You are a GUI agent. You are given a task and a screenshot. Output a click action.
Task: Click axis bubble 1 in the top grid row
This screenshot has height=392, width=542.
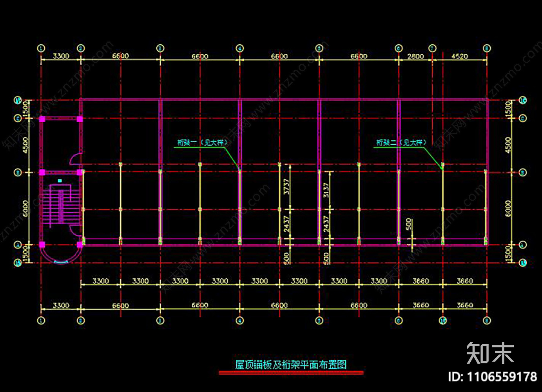click(x=41, y=48)
